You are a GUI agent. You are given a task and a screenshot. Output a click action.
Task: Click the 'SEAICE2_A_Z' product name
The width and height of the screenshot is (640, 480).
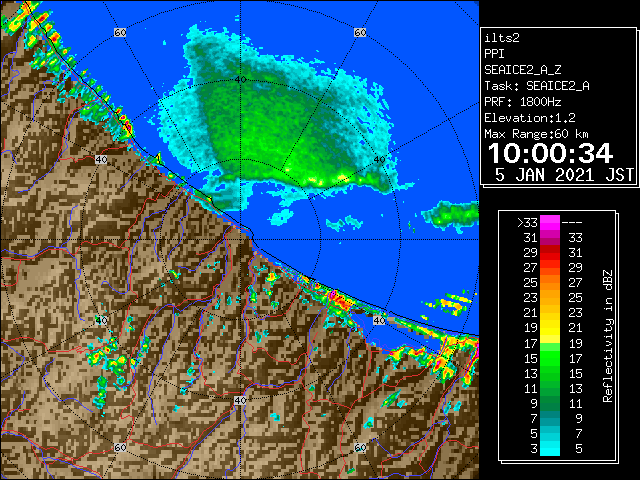523,70
